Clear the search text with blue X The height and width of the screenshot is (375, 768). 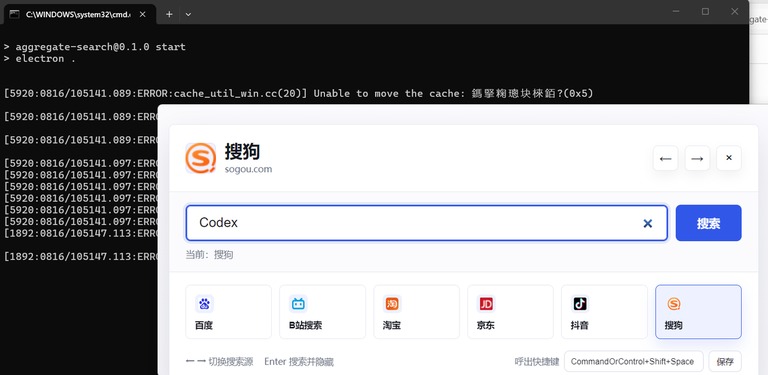coord(648,224)
